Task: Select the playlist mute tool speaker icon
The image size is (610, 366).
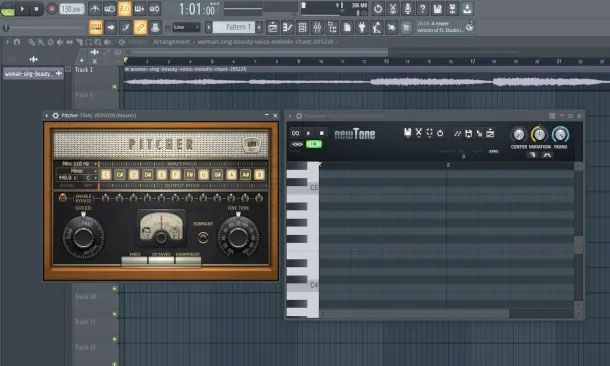Action: [x=60, y=42]
